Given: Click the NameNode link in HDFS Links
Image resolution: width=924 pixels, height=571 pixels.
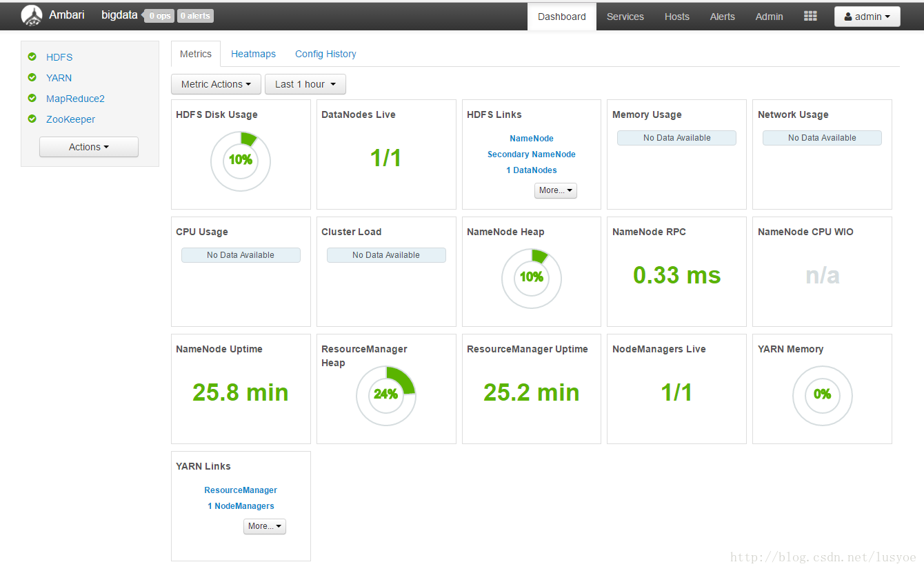Looking at the screenshot, I should click(532, 139).
